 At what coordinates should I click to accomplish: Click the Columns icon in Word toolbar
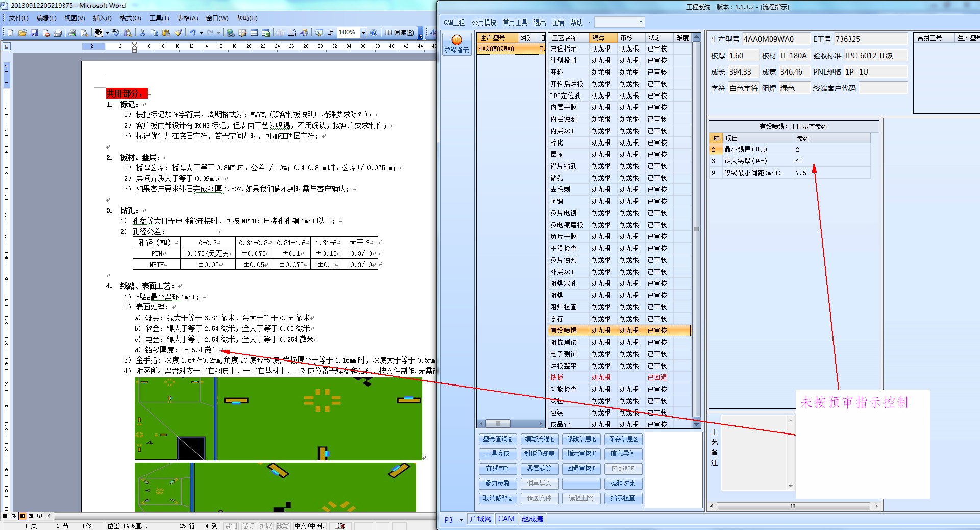tap(280, 33)
